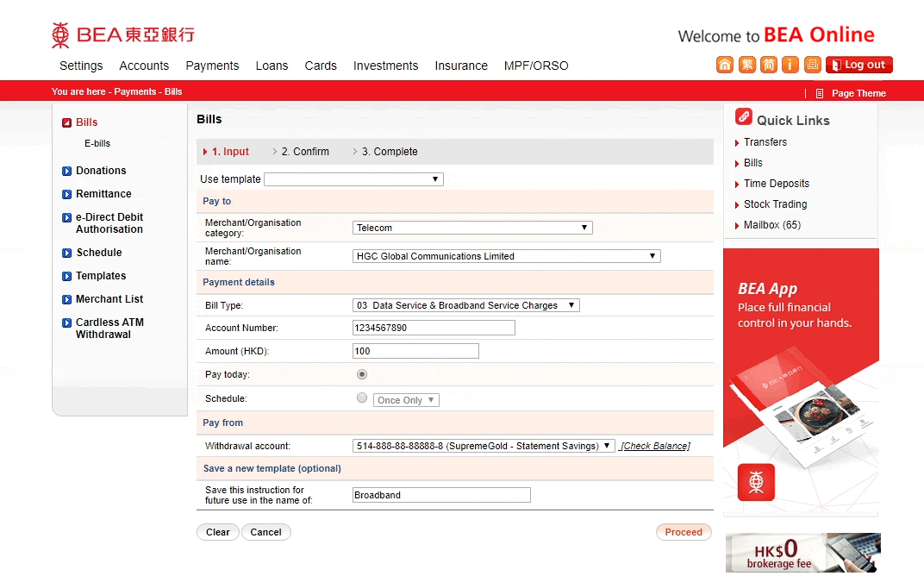Viewport: 924px width, 576px height.
Task: Click the orange home icon
Action: point(725,65)
